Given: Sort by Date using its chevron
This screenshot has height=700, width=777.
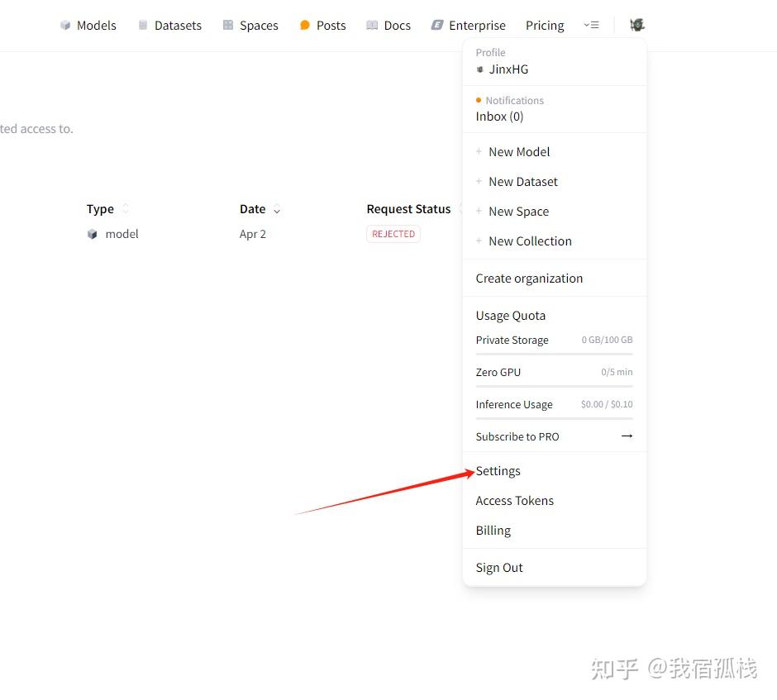Looking at the screenshot, I should coord(277,209).
